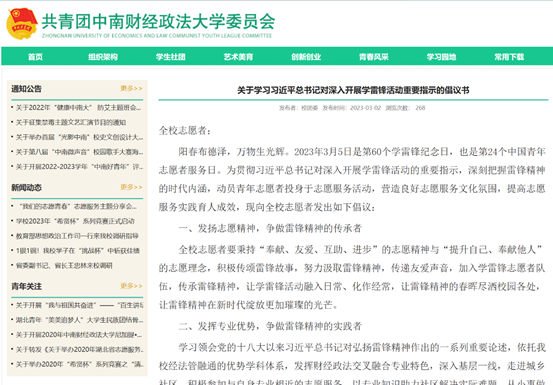Click the 通知公告 section heading
Viewport: 553px width, 385px height.
click(x=26, y=88)
